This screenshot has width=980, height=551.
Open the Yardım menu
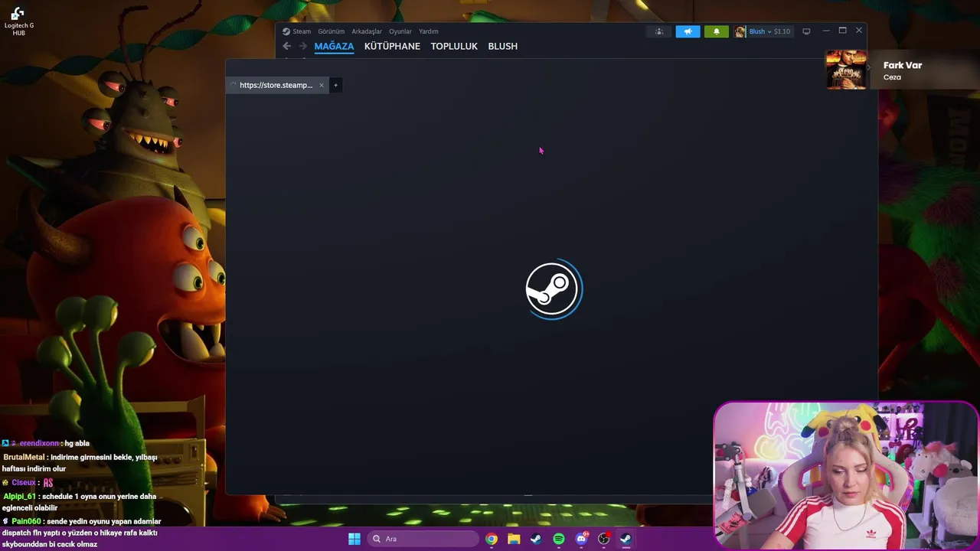pos(429,31)
